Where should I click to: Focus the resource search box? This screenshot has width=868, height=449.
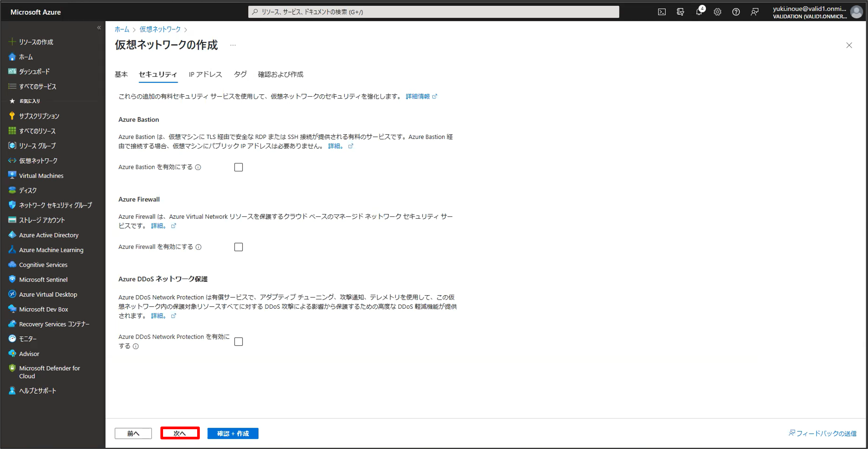(434, 12)
